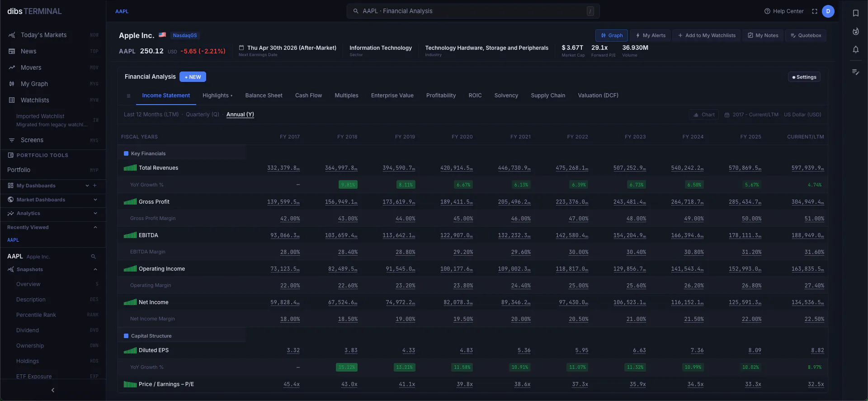Open the notifications bell icon
The height and width of the screenshot is (401, 868).
click(x=855, y=49)
